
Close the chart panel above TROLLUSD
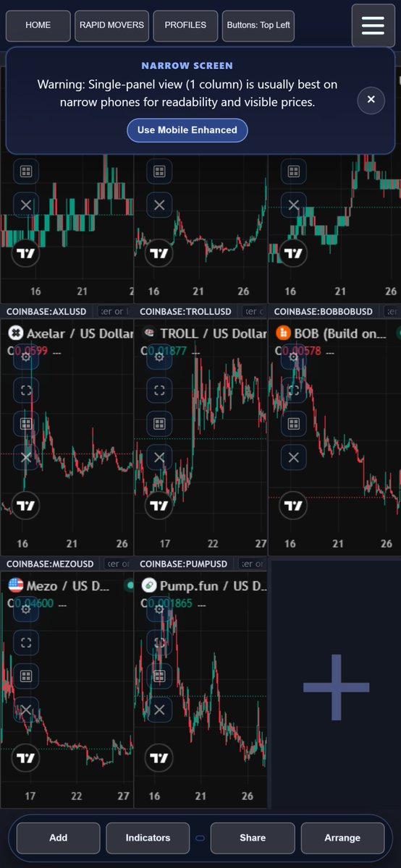(159, 205)
